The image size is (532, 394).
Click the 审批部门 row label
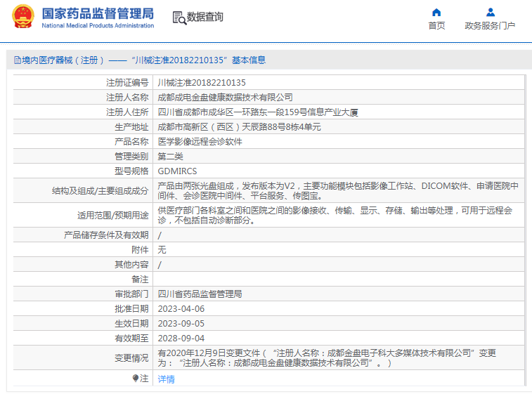(x=131, y=294)
